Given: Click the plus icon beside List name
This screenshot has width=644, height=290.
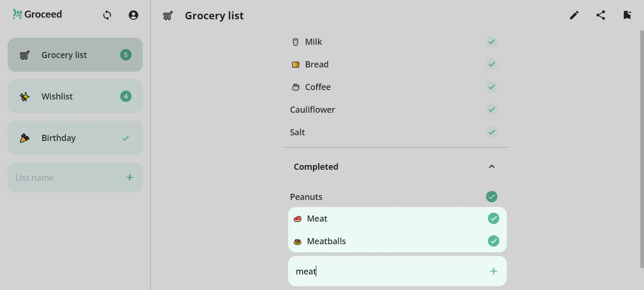Looking at the screenshot, I should tap(130, 177).
